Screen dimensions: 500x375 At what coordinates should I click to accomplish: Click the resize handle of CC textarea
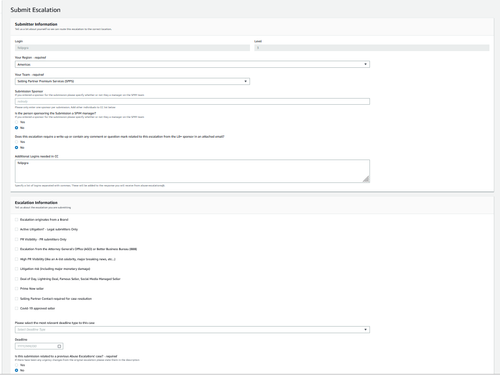(x=366, y=179)
